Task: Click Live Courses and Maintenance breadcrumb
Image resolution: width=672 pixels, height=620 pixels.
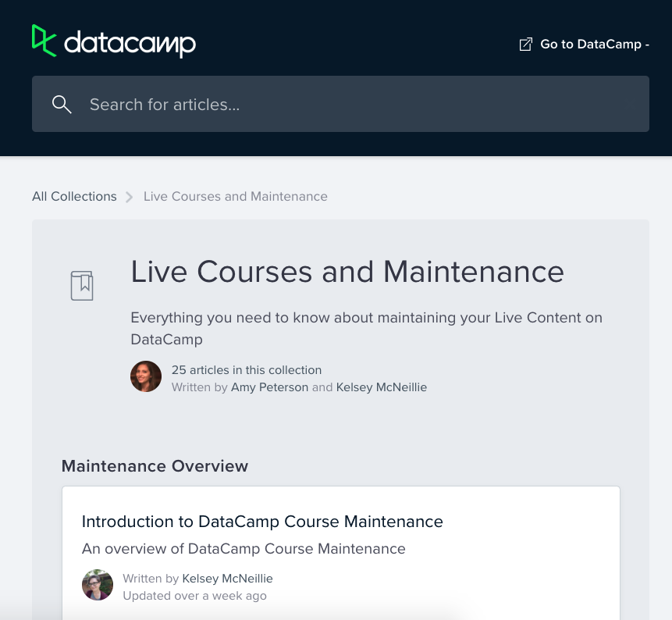Action: click(x=235, y=196)
